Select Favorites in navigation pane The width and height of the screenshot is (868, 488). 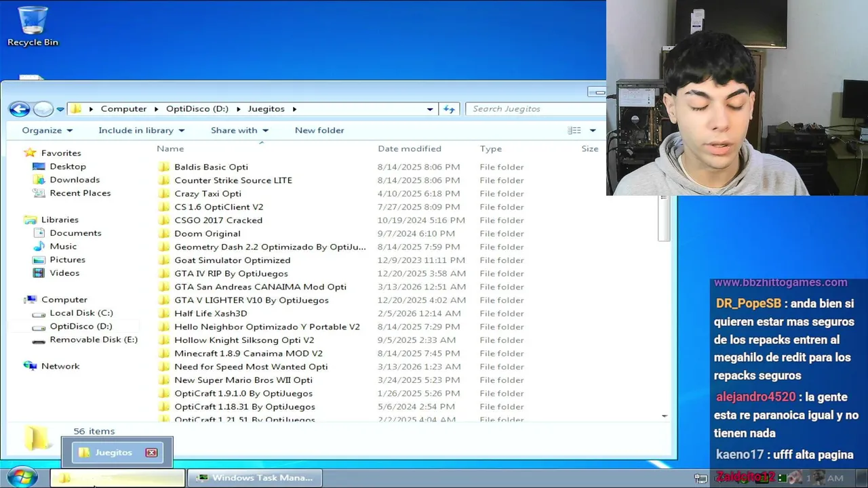(x=61, y=153)
